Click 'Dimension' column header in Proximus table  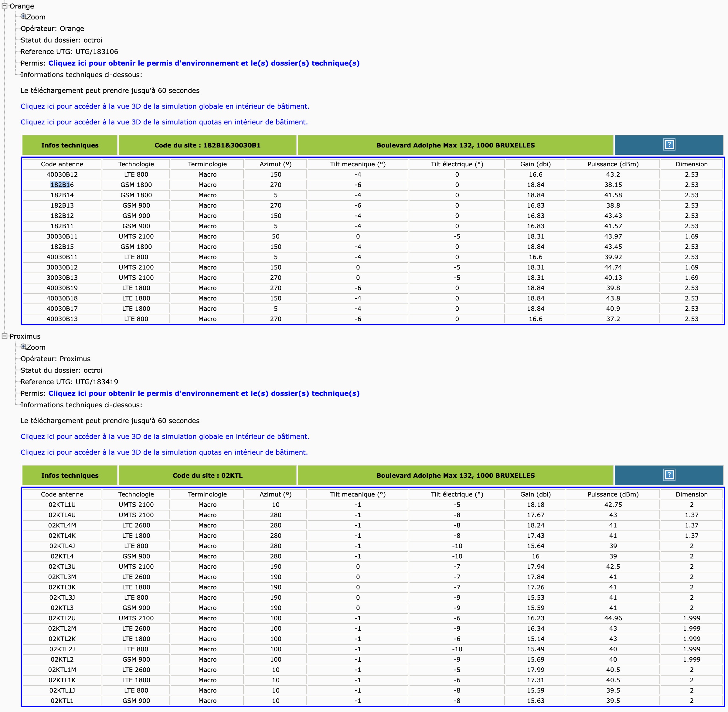tap(691, 494)
